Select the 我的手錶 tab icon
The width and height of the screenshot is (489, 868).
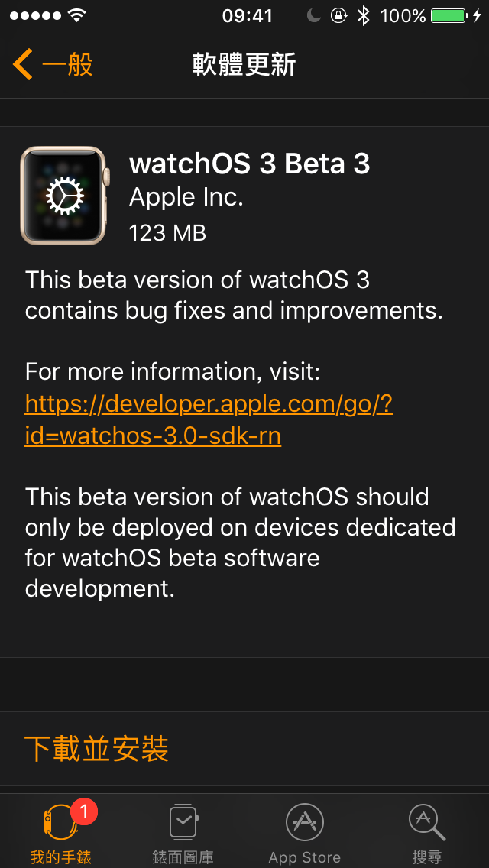[61, 822]
